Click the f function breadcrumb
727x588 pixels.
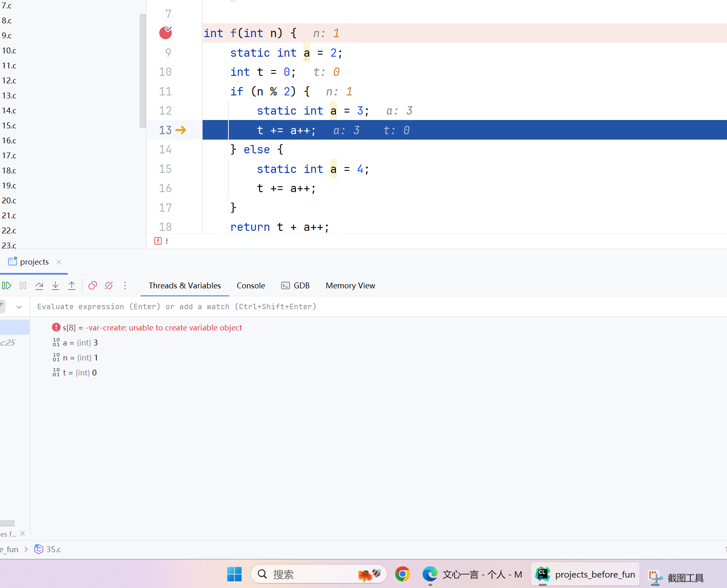point(162,241)
